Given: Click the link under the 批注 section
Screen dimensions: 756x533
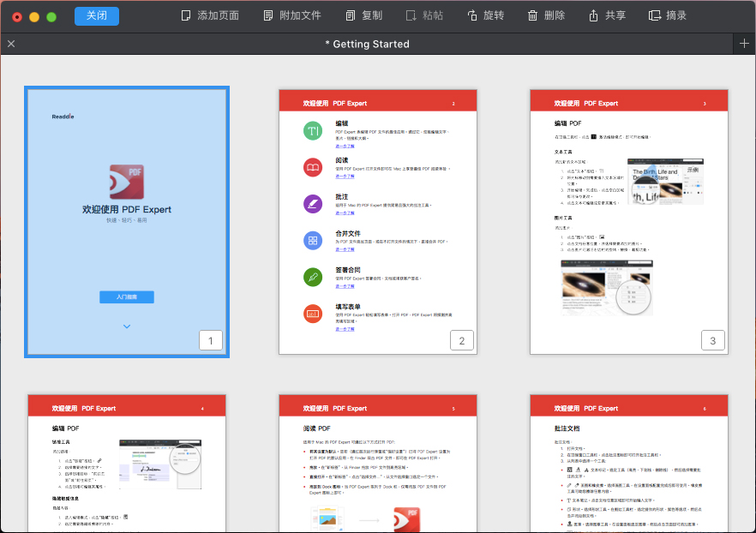Looking at the screenshot, I should [345, 213].
